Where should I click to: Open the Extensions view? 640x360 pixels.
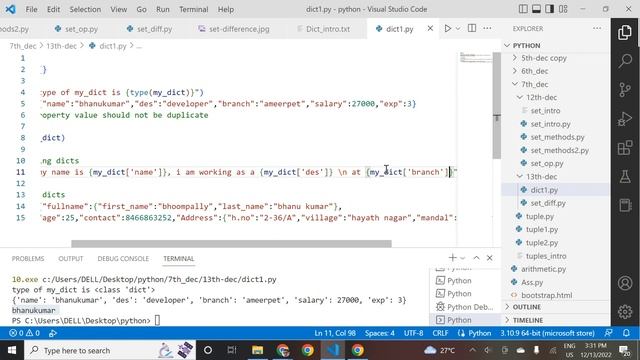625,148
